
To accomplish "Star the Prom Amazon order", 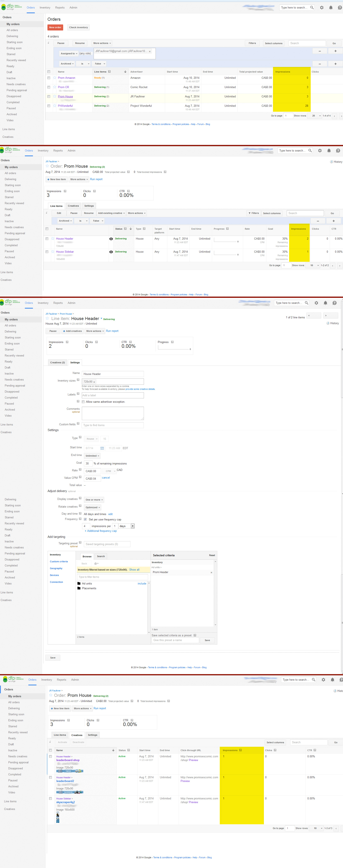I will pos(54,78).
